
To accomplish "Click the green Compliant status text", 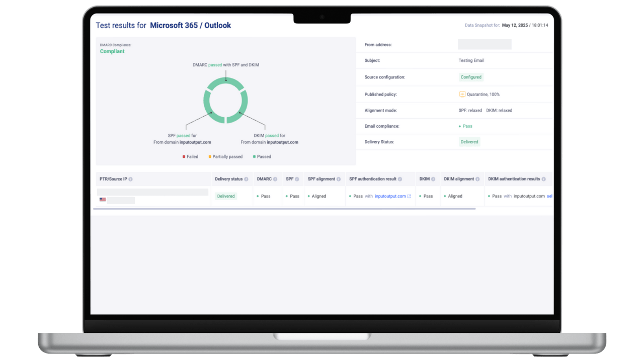I will 112,51.
